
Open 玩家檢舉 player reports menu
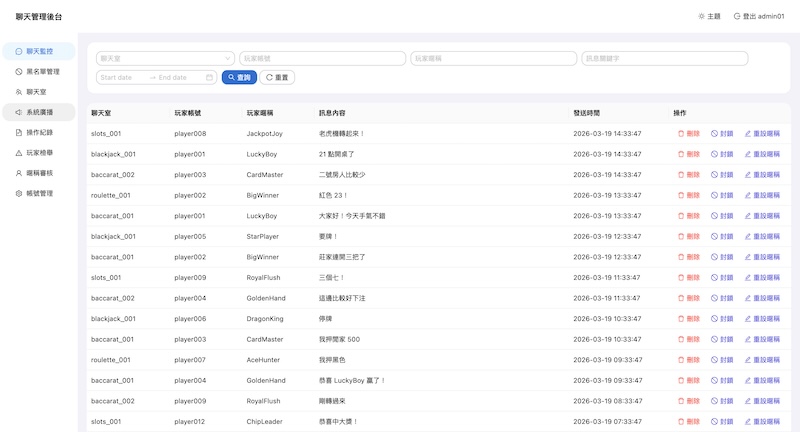[39, 153]
